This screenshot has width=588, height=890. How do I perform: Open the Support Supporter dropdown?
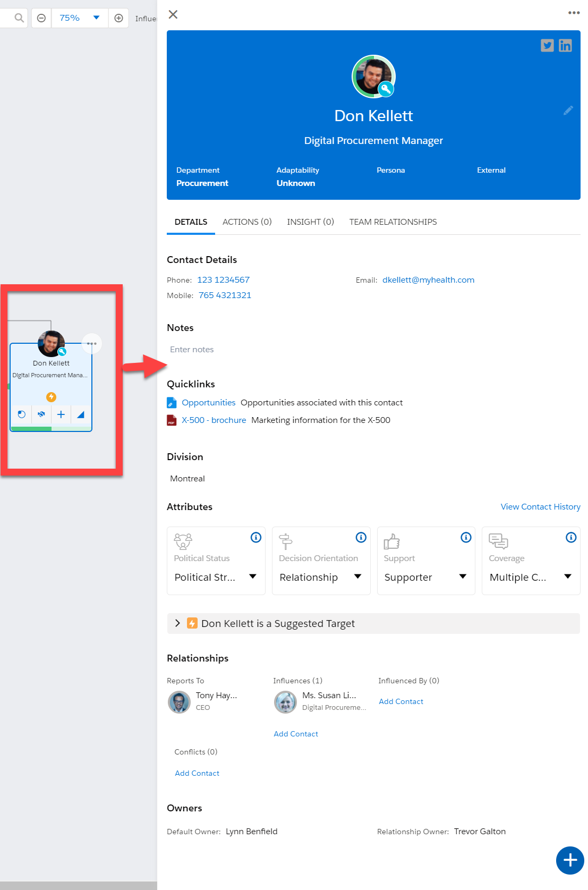pyautogui.click(x=426, y=577)
